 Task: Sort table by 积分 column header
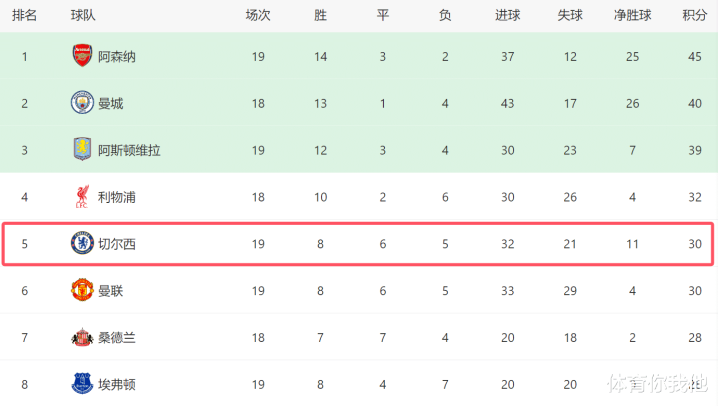coord(694,15)
